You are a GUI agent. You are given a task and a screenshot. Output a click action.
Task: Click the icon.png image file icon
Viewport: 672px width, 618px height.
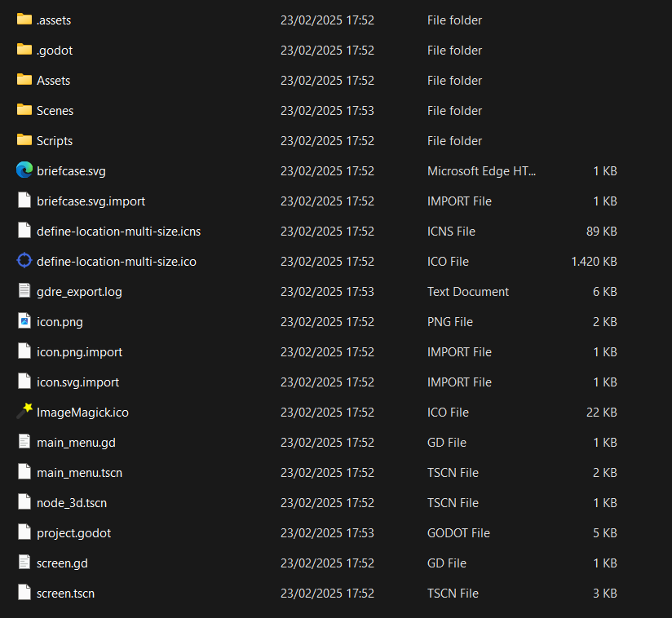(x=24, y=321)
